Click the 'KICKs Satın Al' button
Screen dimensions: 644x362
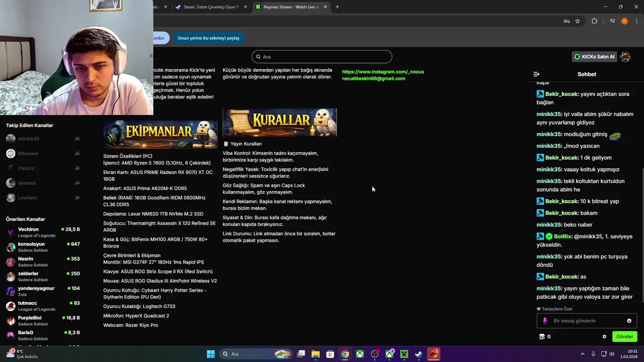(x=594, y=57)
